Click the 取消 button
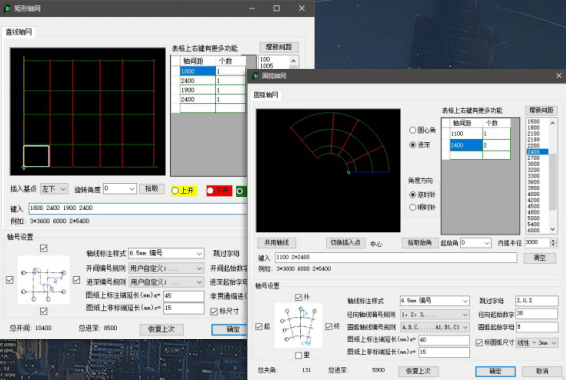 tap(542, 371)
